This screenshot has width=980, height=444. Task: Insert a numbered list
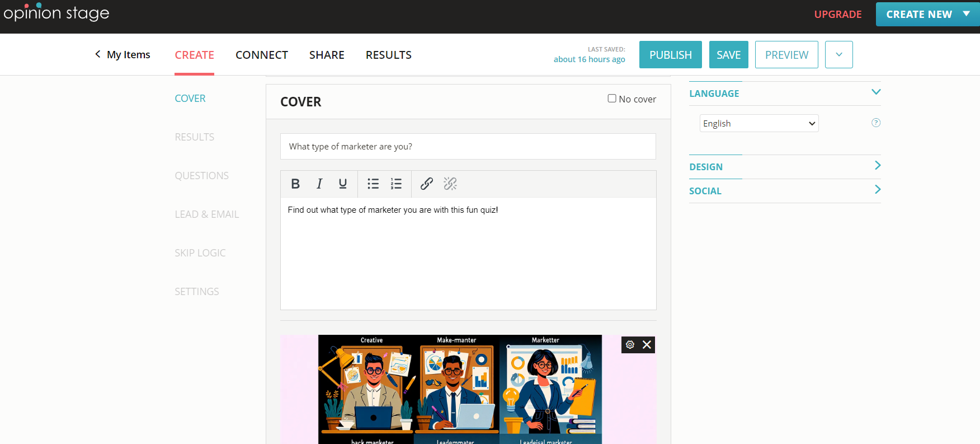[x=396, y=184]
